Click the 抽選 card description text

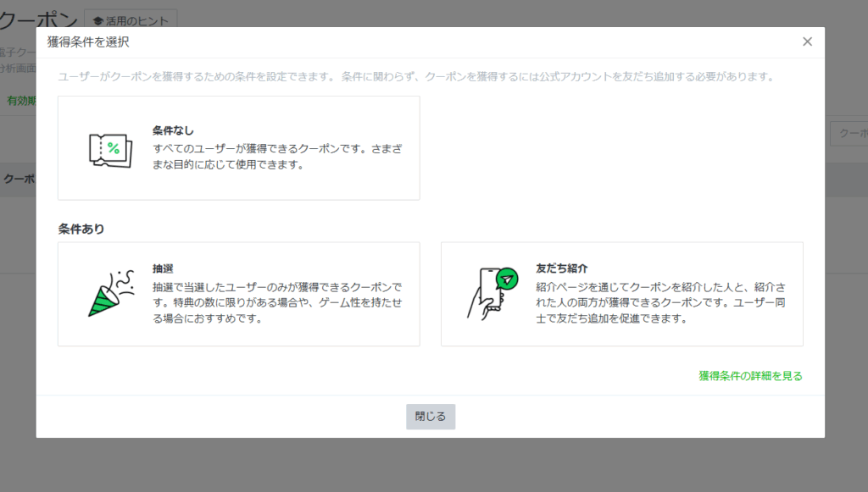tap(277, 302)
